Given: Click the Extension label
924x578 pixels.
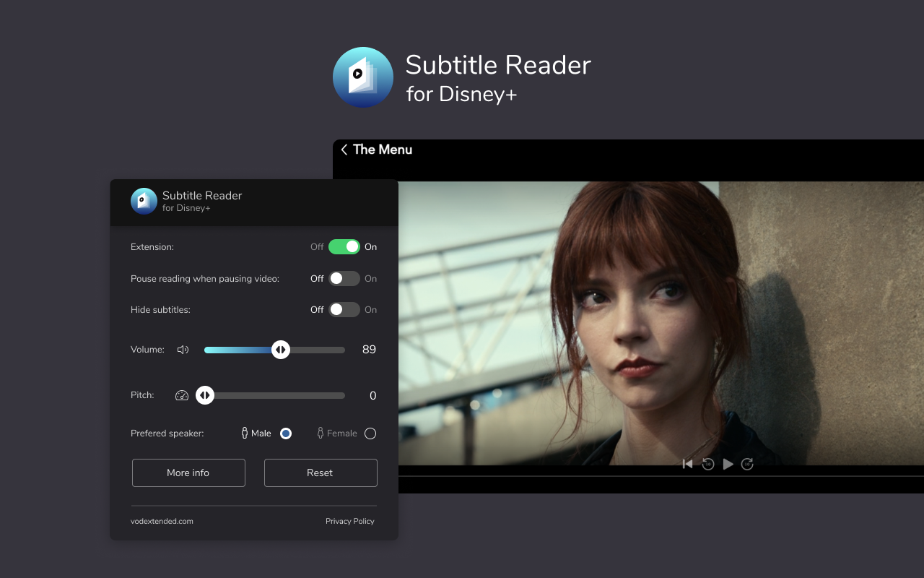Looking at the screenshot, I should (152, 247).
